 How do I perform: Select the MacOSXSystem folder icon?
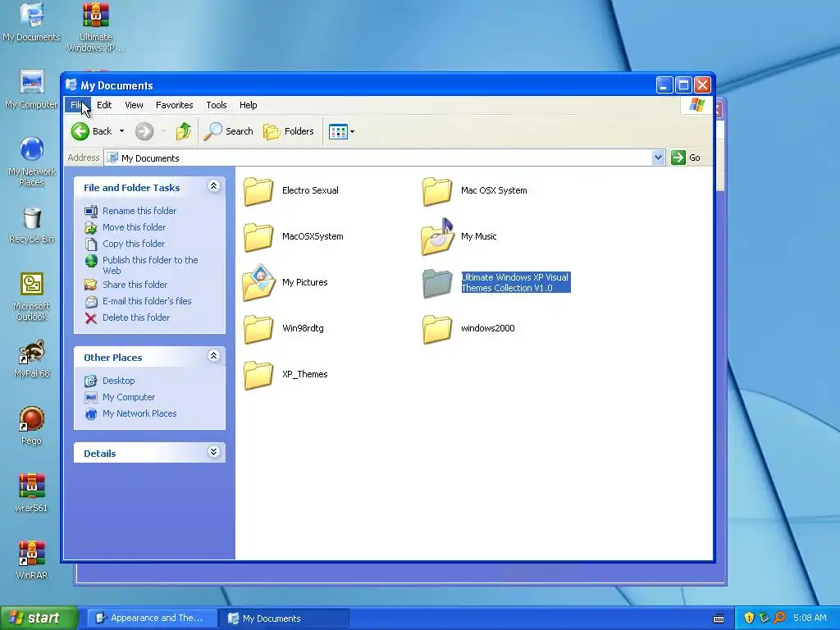coord(258,237)
